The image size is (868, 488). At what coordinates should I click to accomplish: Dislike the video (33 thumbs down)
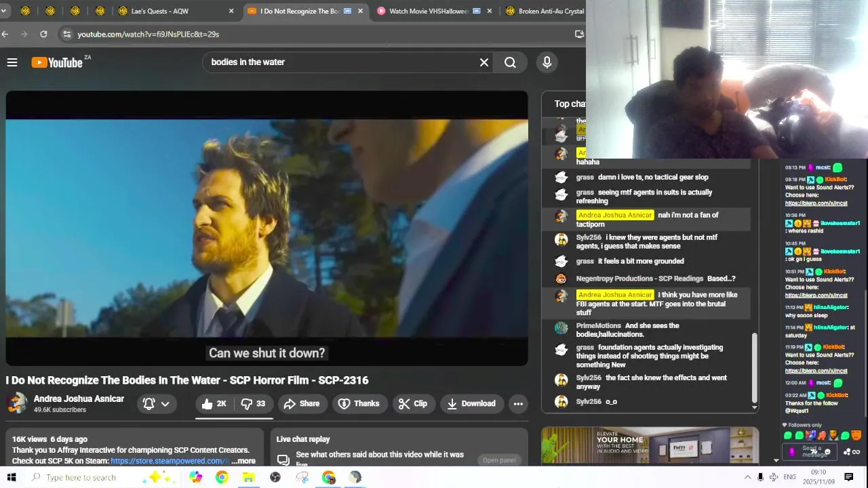pos(253,403)
